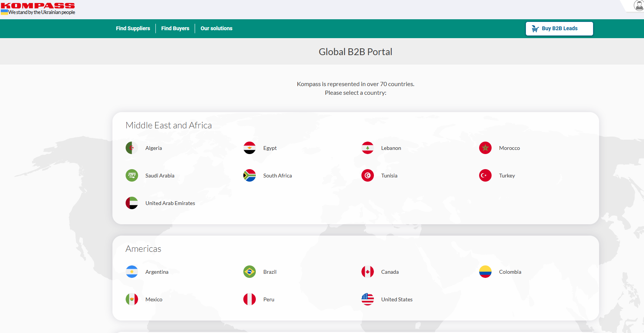644x333 pixels.
Task: Go to the Colombia country link
Action: pyautogui.click(x=510, y=272)
